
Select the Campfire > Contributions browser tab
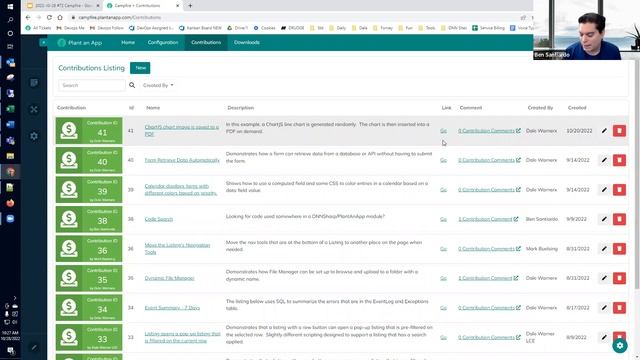tap(142, 6)
